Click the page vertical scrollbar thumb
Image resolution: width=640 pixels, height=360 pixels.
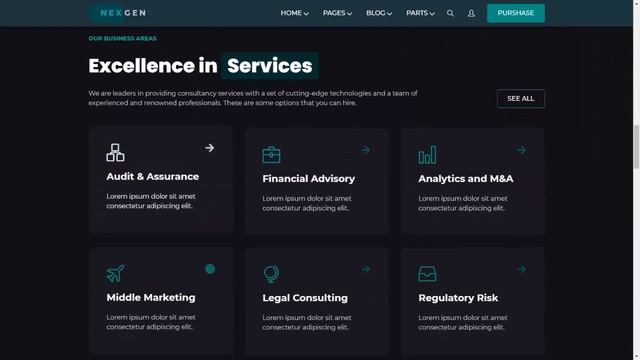[x=636, y=147]
